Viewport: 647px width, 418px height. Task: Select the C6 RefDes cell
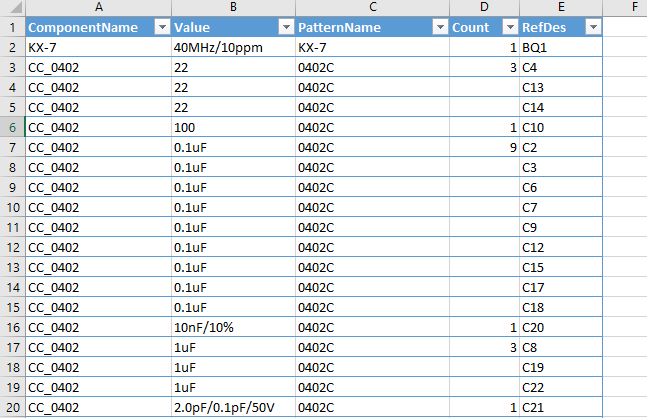[x=561, y=187]
